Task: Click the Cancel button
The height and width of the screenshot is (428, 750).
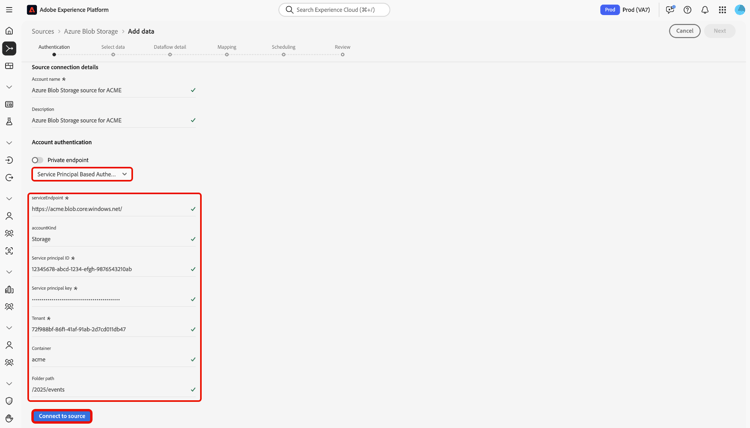Action: (684, 31)
